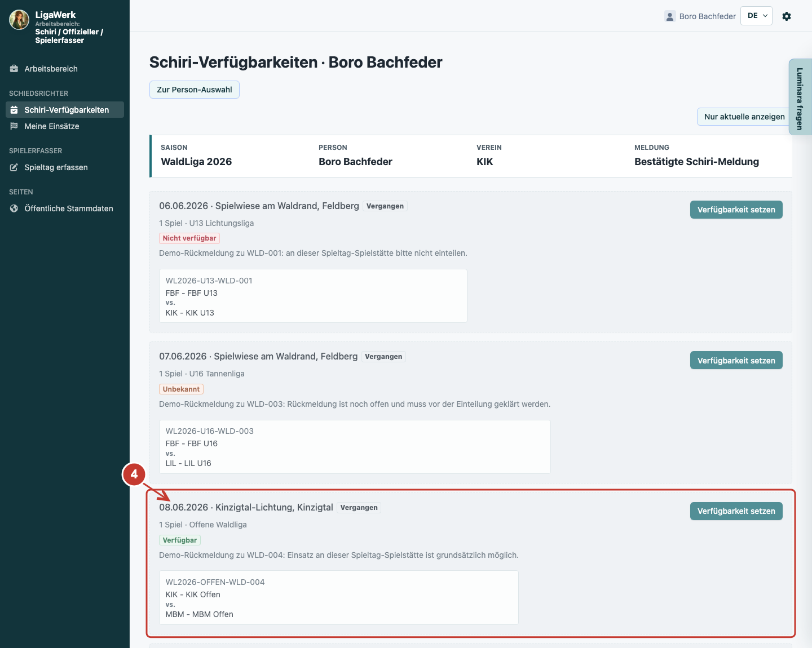Click the Demo-Rückmeldung zu WLD-003 note
The width and height of the screenshot is (812, 648).
tap(355, 404)
